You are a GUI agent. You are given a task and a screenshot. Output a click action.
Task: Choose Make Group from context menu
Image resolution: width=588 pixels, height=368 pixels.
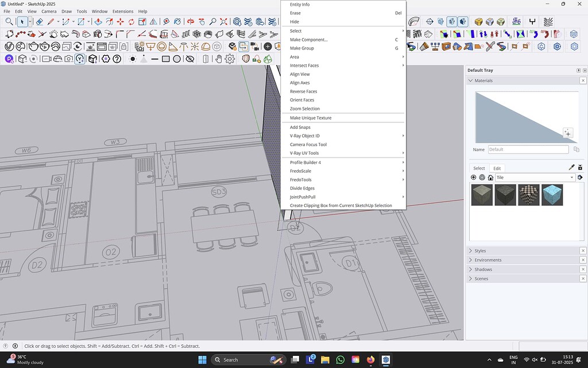pos(302,48)
